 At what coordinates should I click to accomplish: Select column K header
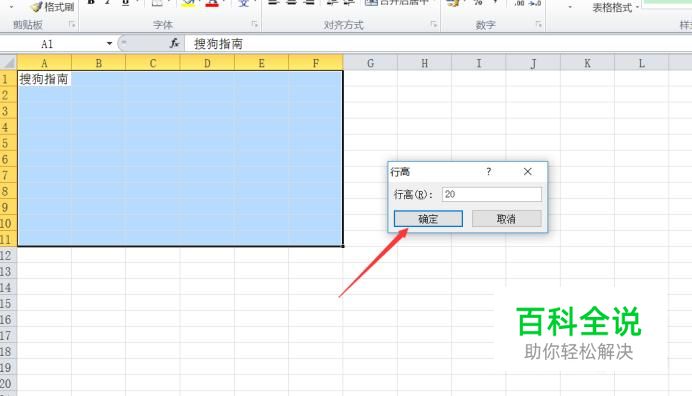point(587,63)
